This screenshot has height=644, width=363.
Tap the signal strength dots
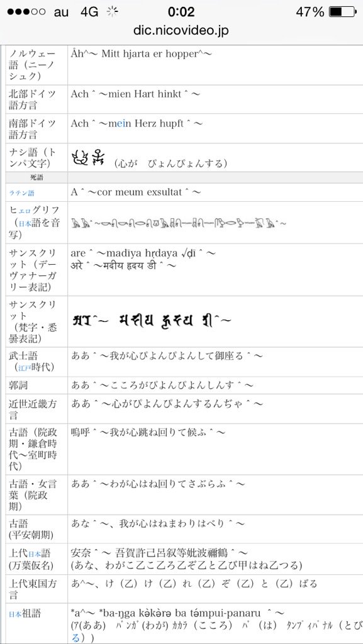26,12
